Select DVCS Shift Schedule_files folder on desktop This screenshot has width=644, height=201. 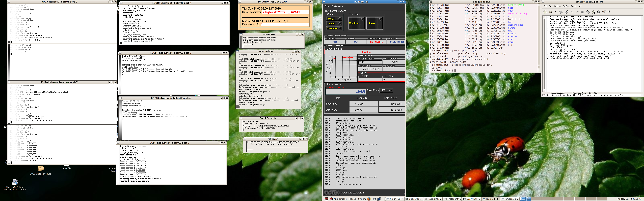coord(41,171)
